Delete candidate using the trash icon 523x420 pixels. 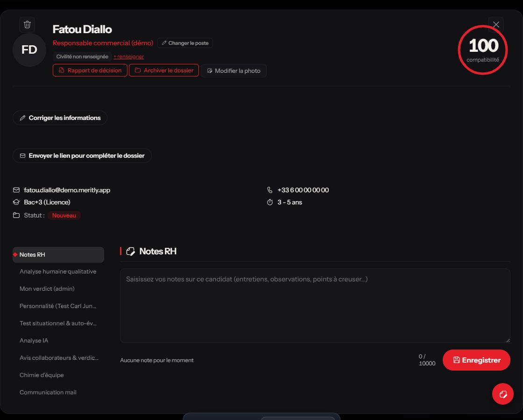click(27, 24)
